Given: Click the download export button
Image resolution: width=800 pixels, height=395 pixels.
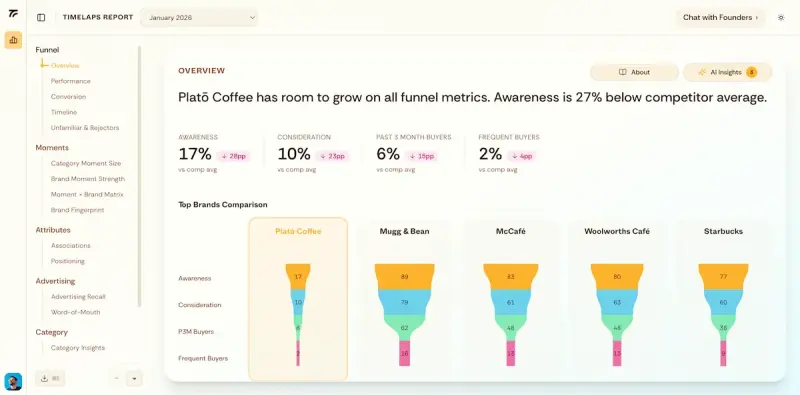Looking at the screenshot, I should point(50,379).
